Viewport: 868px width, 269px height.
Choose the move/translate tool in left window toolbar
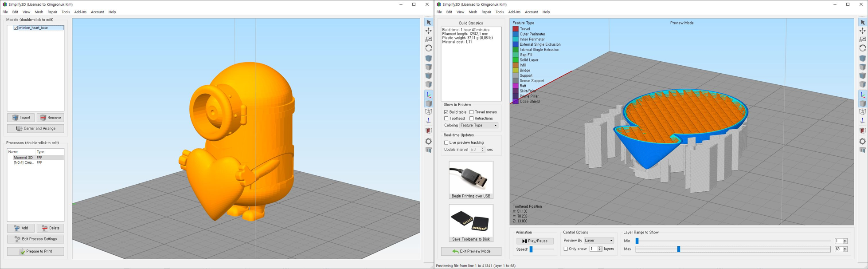click(x=428, y=31)
